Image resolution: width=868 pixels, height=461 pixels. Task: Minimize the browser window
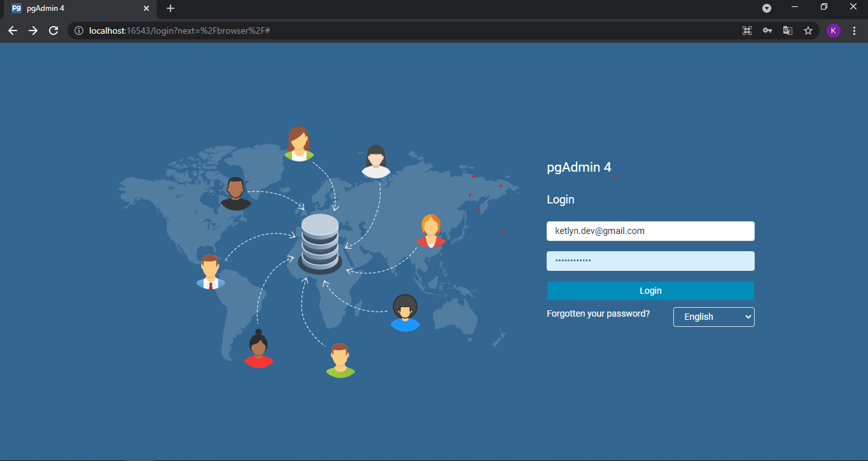click(795, 6)
